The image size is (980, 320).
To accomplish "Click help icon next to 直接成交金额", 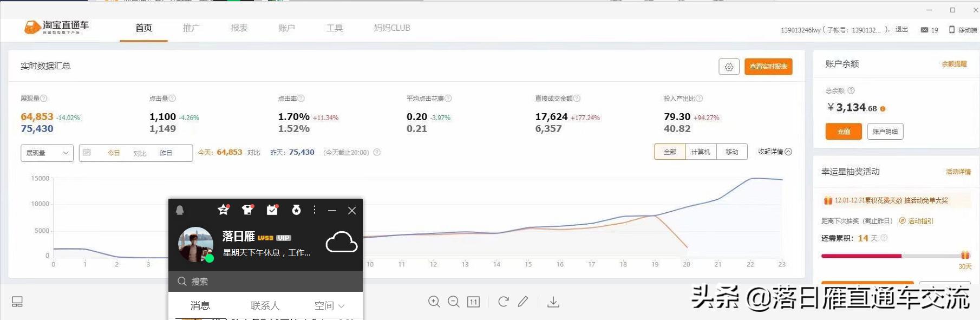I will [x=577, y=99].
